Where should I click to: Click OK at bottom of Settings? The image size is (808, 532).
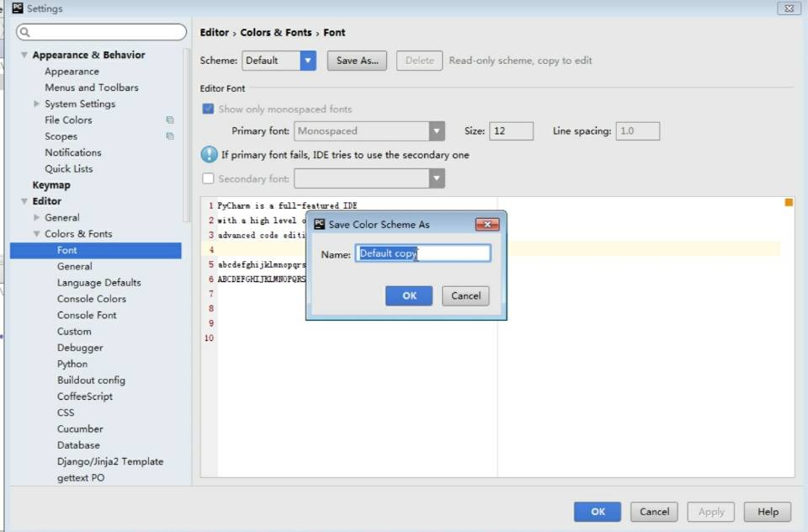[598, 512]
